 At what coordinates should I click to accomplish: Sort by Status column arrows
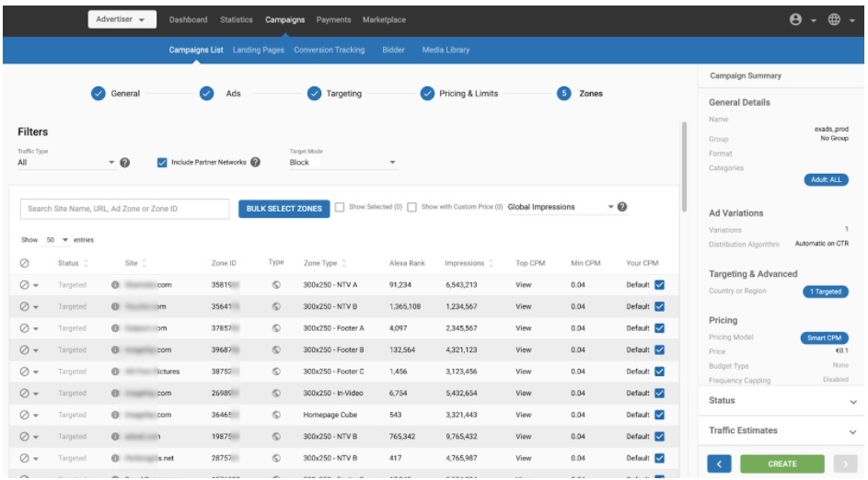point(86,263)
